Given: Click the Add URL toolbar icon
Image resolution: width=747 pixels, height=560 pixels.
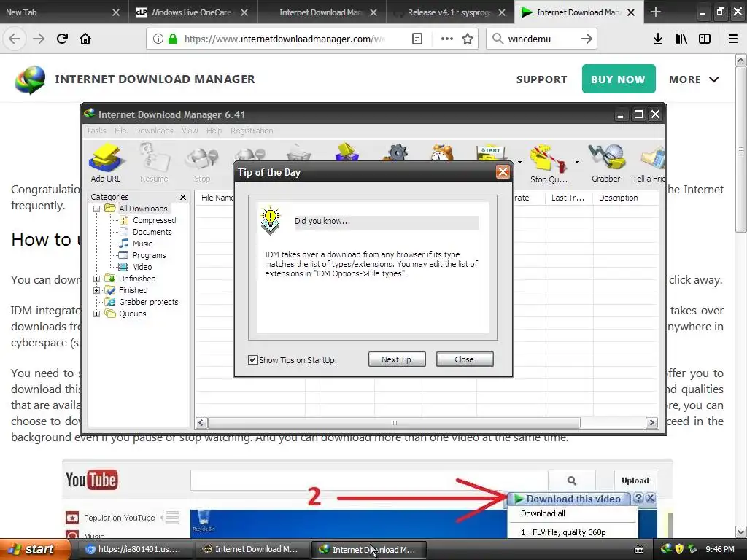Looking at the screenshot, I should (106, 163).
